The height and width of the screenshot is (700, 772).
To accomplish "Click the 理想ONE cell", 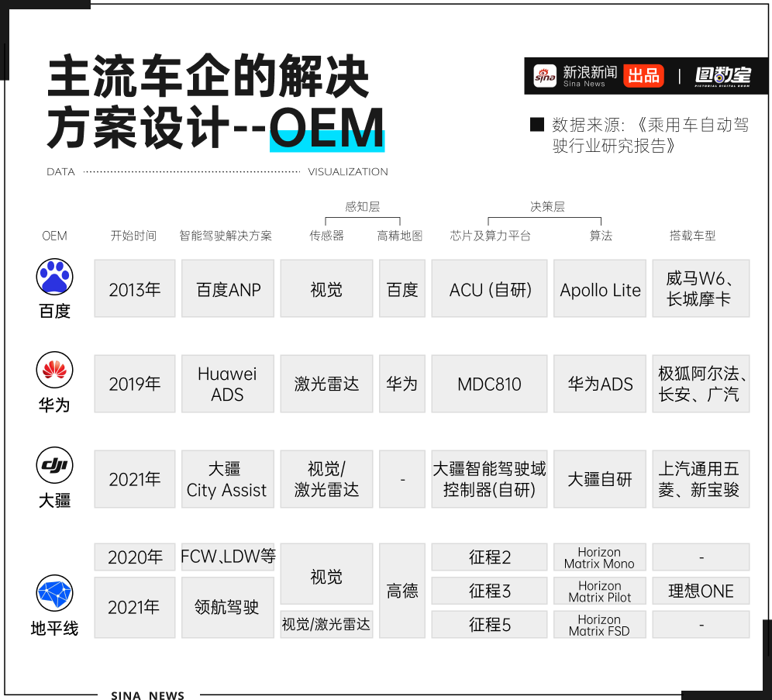I will [701, 591].
